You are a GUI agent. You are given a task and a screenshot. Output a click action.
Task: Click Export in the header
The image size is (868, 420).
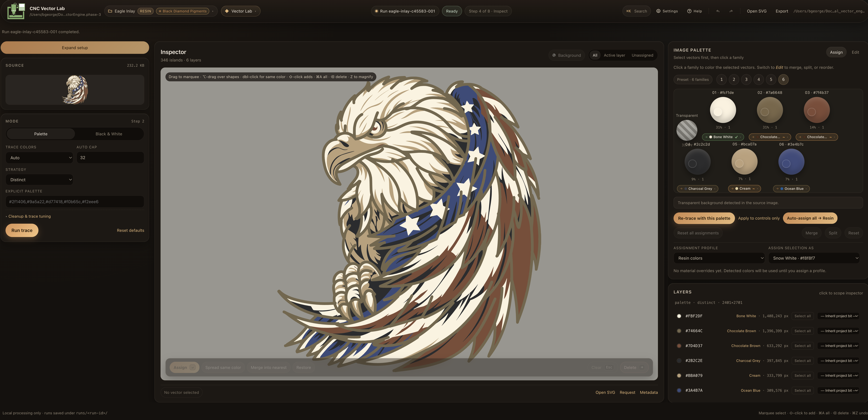[782, 11]
